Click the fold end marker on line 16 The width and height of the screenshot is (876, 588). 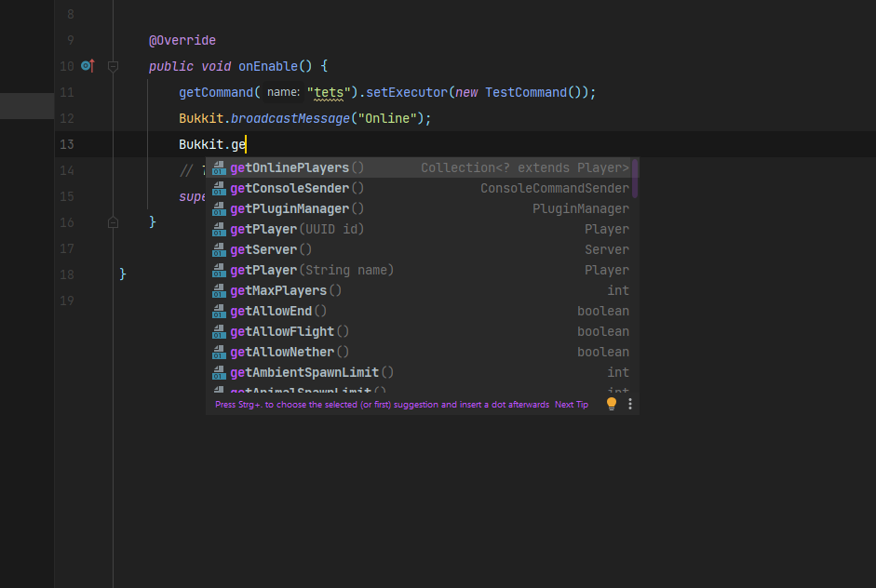(x=113, y=222)
